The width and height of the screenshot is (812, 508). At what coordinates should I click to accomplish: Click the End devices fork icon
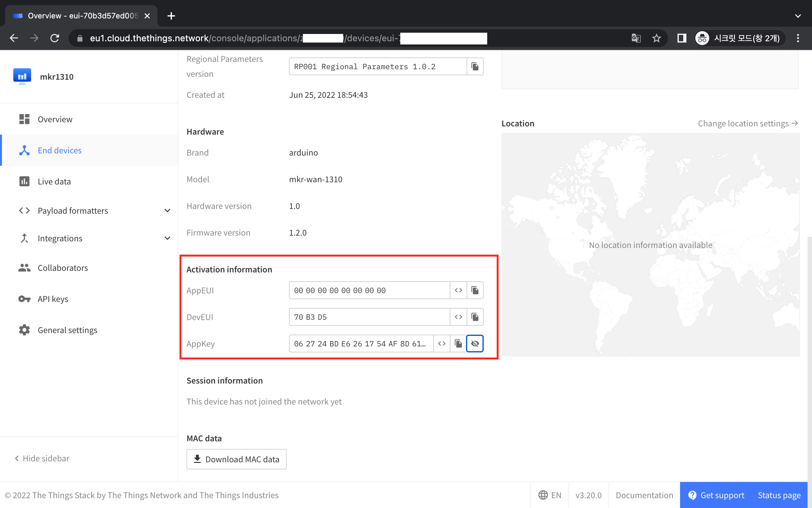(x=24, y=150)
